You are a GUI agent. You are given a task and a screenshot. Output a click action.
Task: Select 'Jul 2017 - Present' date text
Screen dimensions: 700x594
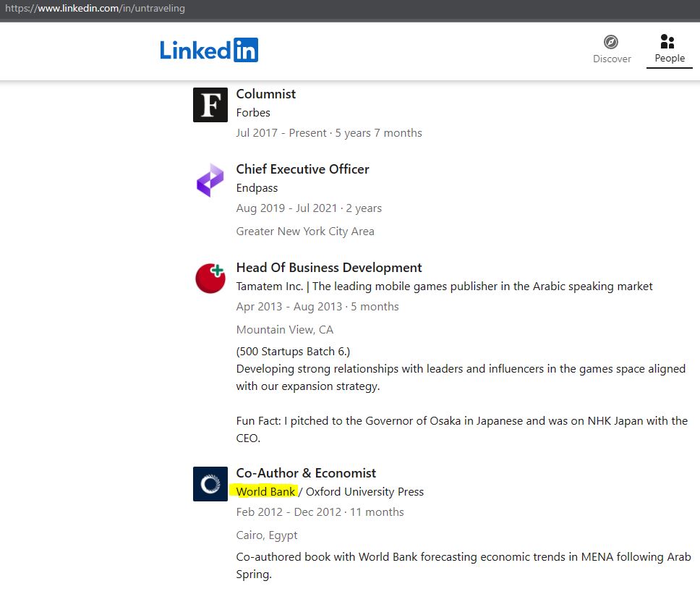click(281, 133)
